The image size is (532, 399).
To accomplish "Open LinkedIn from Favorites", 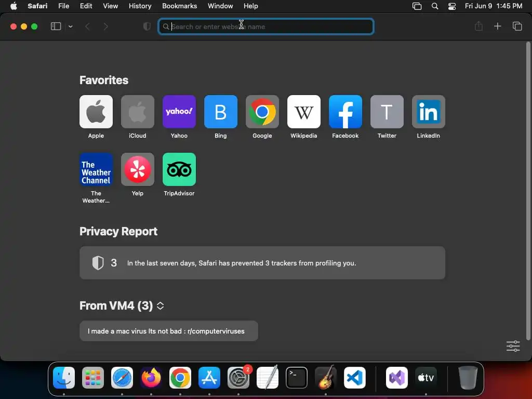I will click(x=429, y=112).
